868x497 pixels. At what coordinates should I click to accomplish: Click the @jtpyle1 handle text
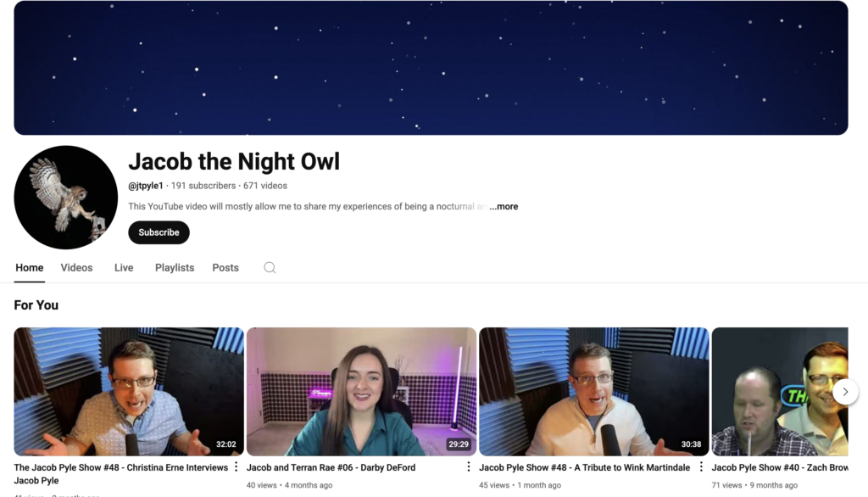coord(146,186)
